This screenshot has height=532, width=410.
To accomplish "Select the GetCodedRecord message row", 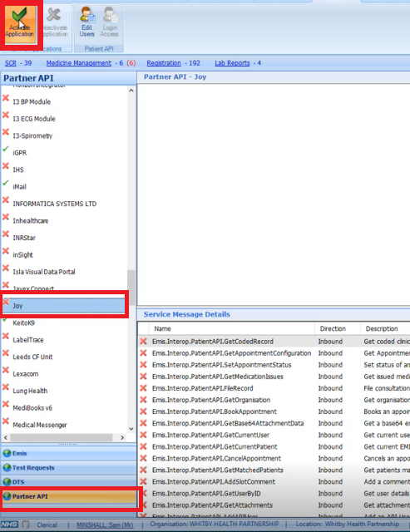I will (x=274, y=342).
